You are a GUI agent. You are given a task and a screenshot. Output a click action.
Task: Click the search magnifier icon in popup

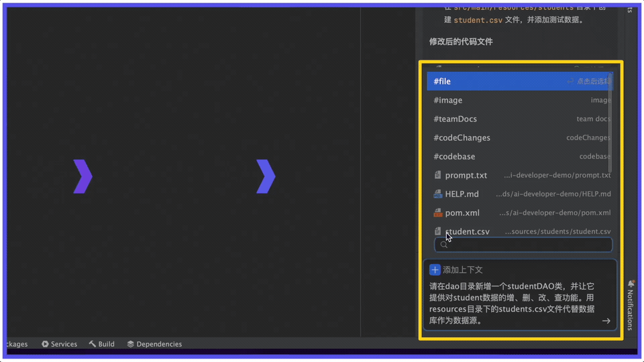[x=443, y=245]
